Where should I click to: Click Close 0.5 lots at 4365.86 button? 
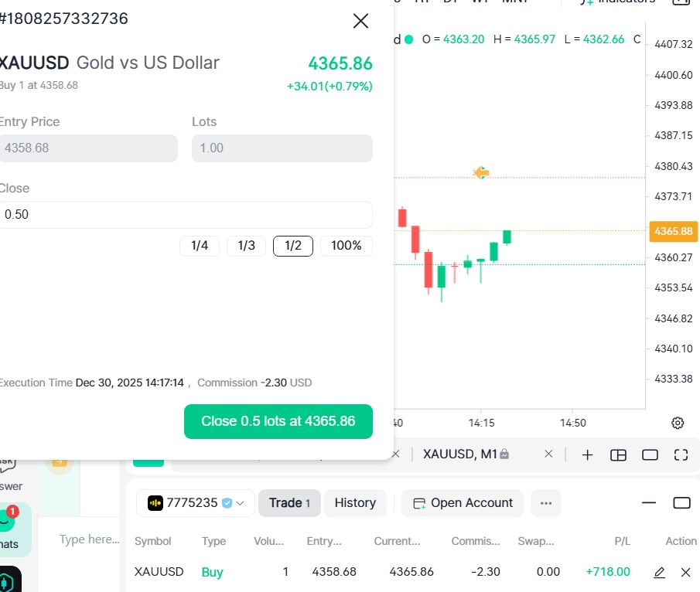click(x=278, y=421)
